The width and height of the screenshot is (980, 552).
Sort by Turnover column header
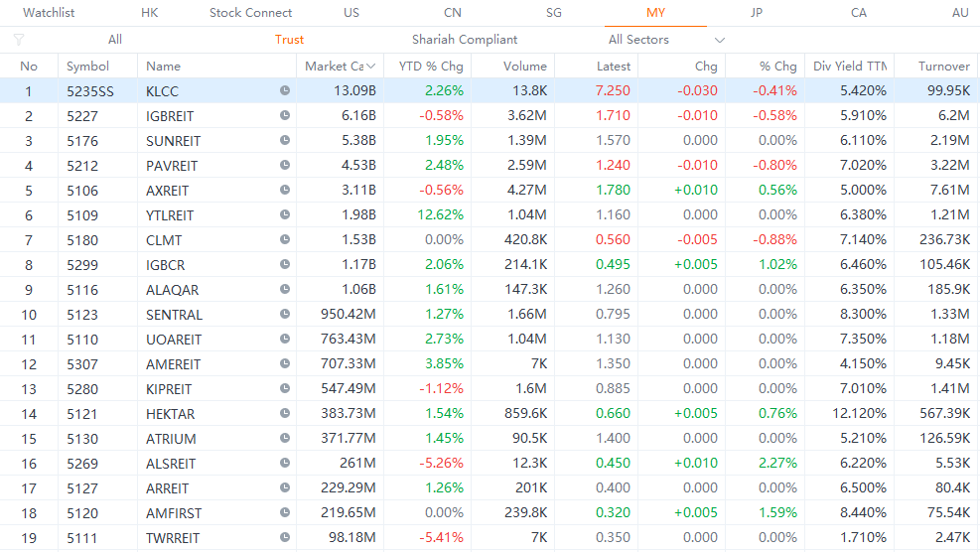click(943, 67)
